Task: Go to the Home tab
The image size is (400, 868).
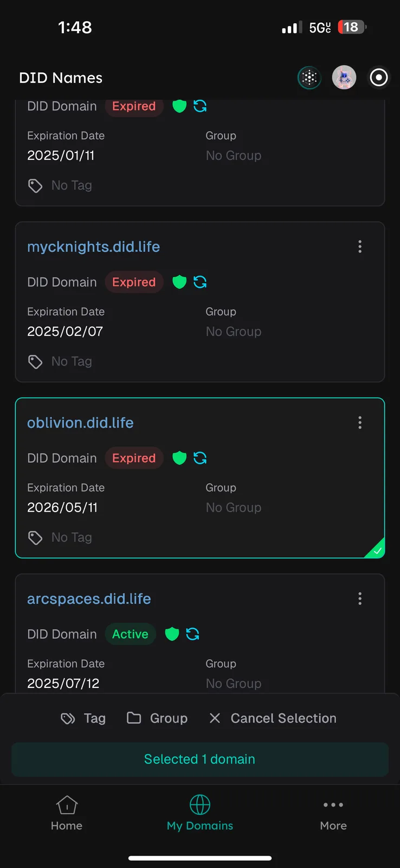Action: [67, 813]
